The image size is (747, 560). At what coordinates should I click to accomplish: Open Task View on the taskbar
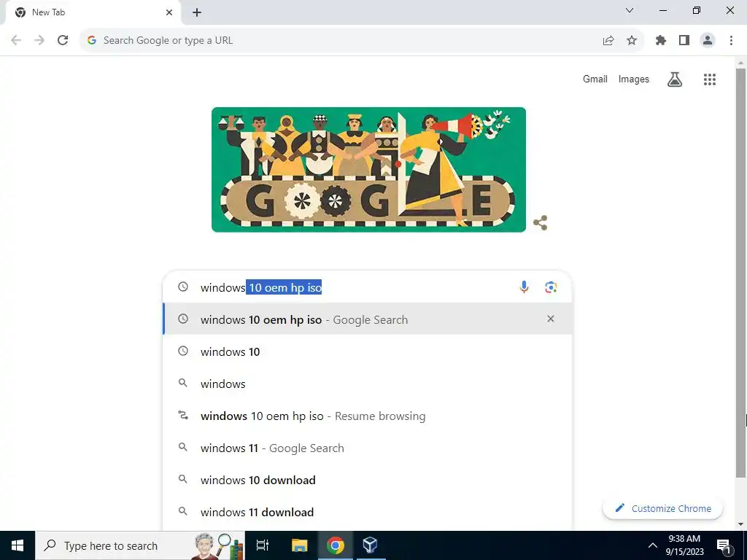tap(263, 545)
